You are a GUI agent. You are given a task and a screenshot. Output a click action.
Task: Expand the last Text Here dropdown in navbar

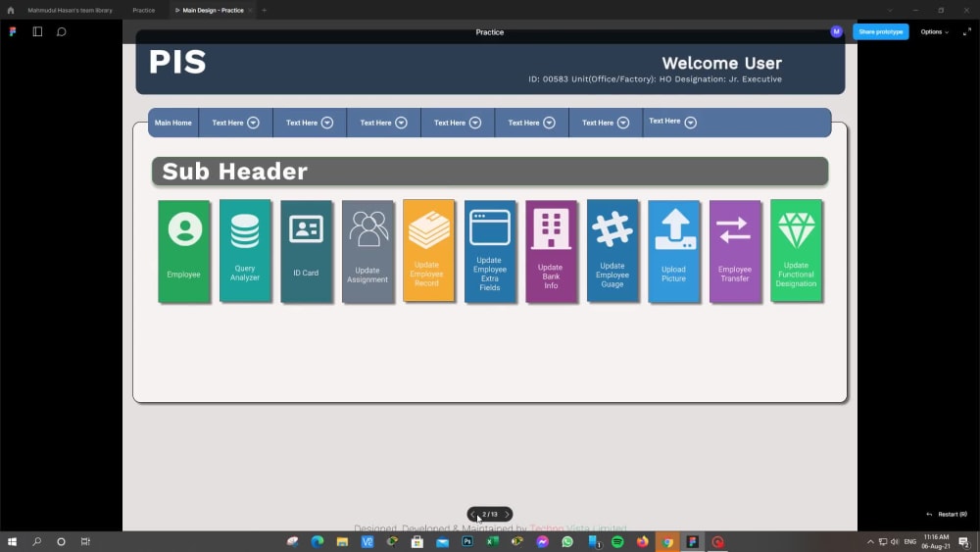click(x=691, y=123)
